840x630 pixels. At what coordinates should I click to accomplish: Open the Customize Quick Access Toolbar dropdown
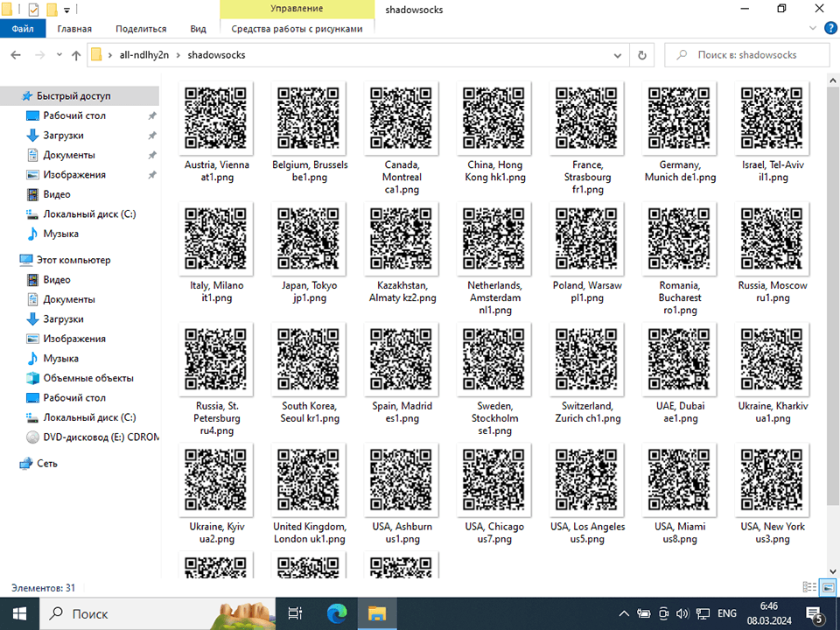67,10
